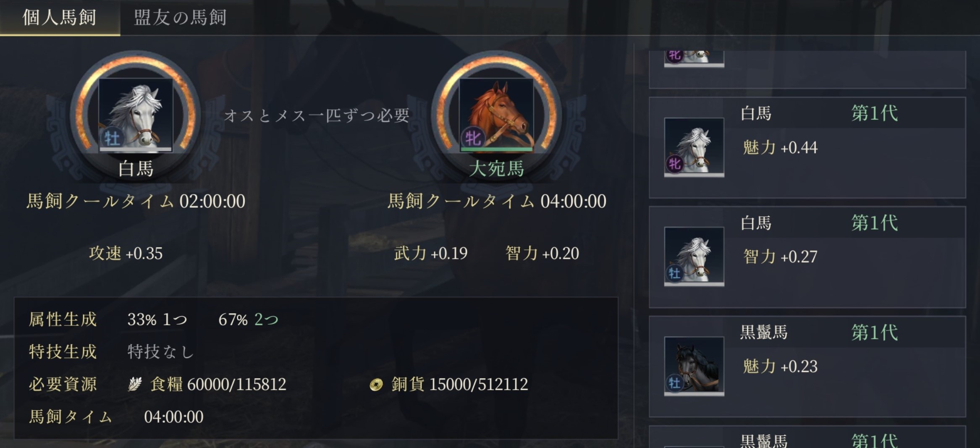Select the partially visible bottom 黒鬣馬 entry
Image resolution: width=980 pixels, height=448 pixels.
coord(807,437)
